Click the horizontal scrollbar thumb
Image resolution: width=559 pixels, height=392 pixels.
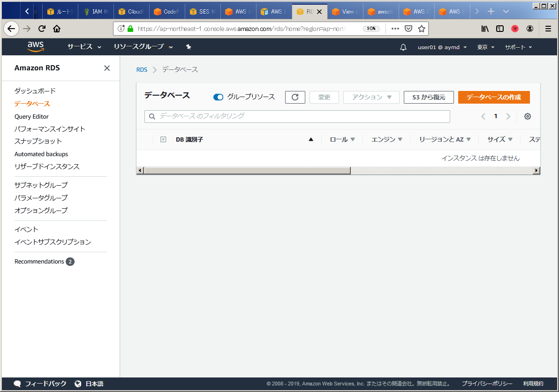tap(247, 171)
